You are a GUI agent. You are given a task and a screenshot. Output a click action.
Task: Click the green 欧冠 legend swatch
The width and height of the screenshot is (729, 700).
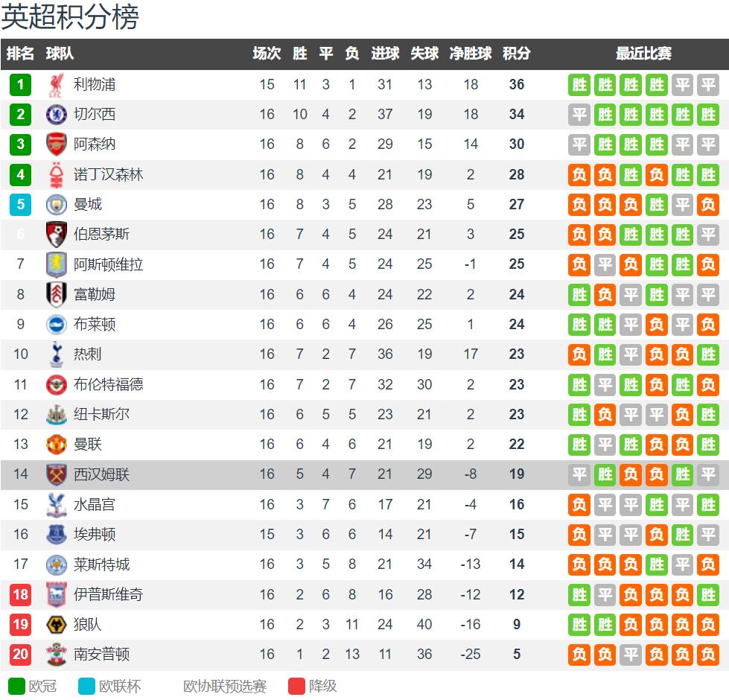(16, 686)
